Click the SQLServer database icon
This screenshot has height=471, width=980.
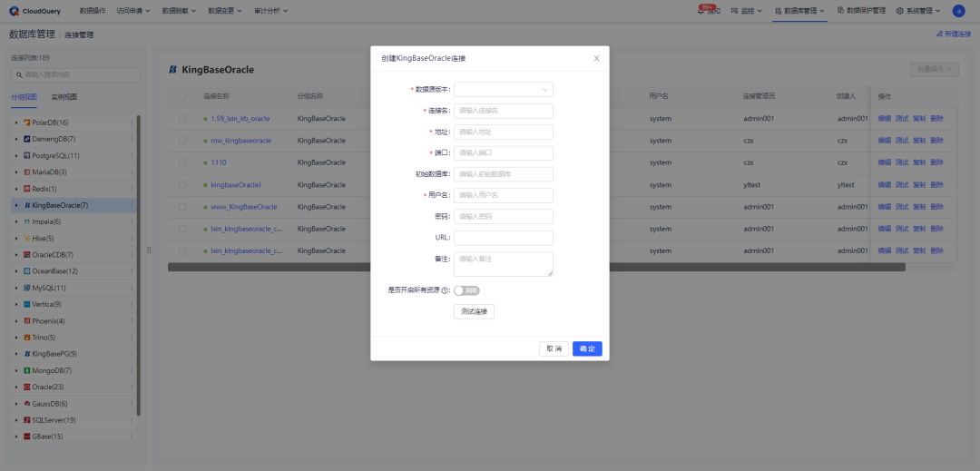click(27, 420)
